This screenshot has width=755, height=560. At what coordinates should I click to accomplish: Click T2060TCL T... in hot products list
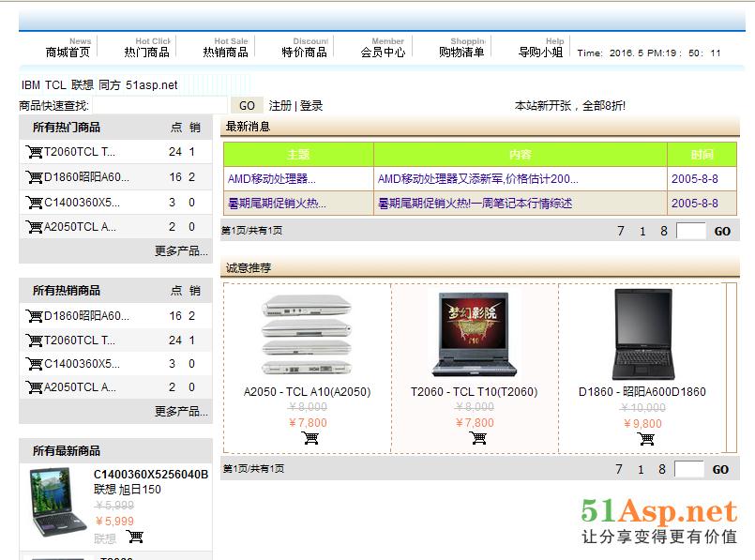(80, 152)
